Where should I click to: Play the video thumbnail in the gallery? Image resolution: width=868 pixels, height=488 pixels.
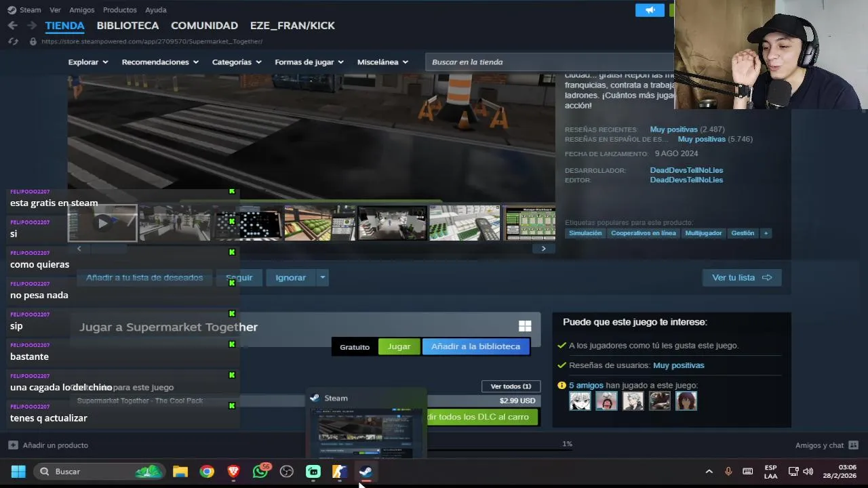(102, 223)
